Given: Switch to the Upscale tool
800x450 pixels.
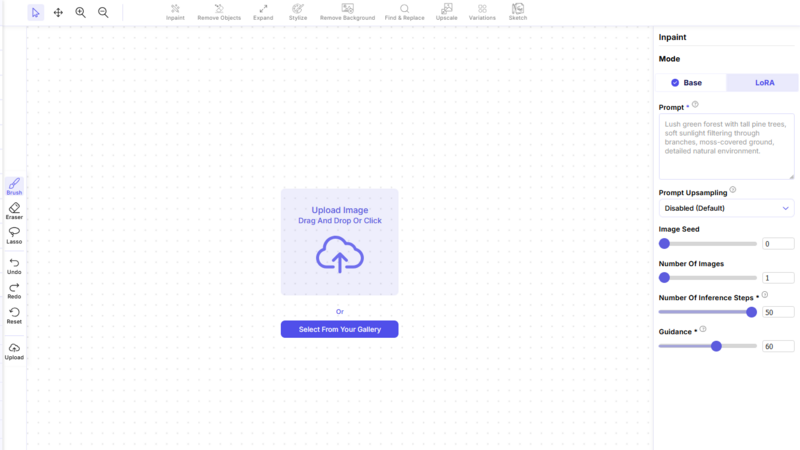Looking at the screenshot, I should 447,12.
